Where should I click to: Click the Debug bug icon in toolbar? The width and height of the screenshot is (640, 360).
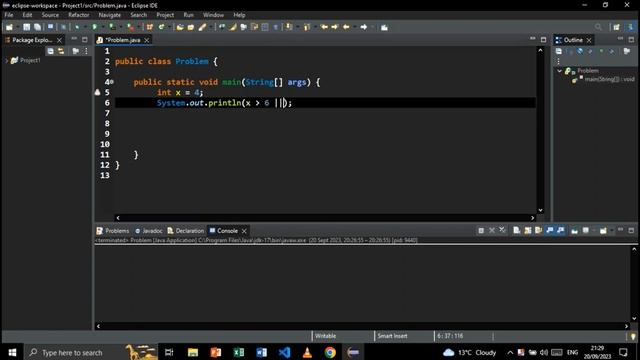77,27
